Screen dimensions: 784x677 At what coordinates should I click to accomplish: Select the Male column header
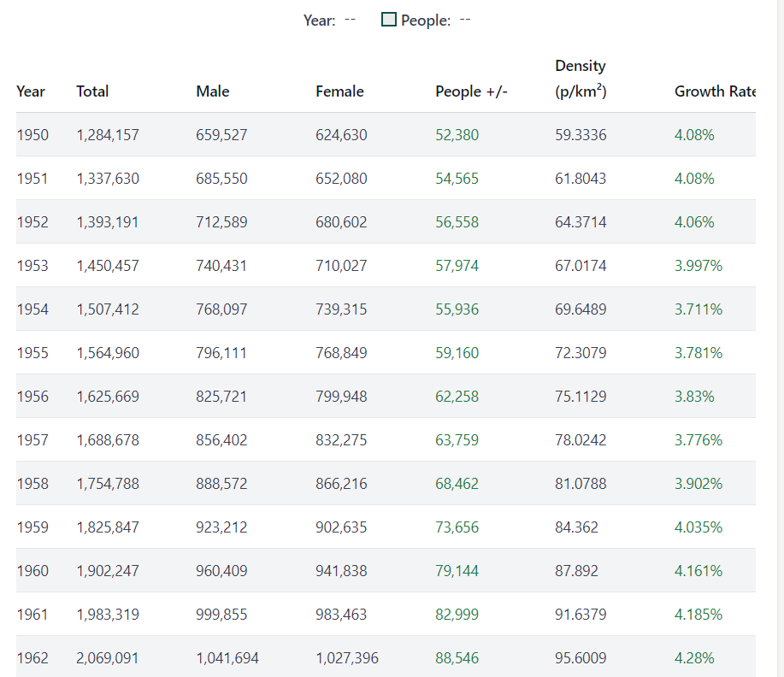pos(212,91)
